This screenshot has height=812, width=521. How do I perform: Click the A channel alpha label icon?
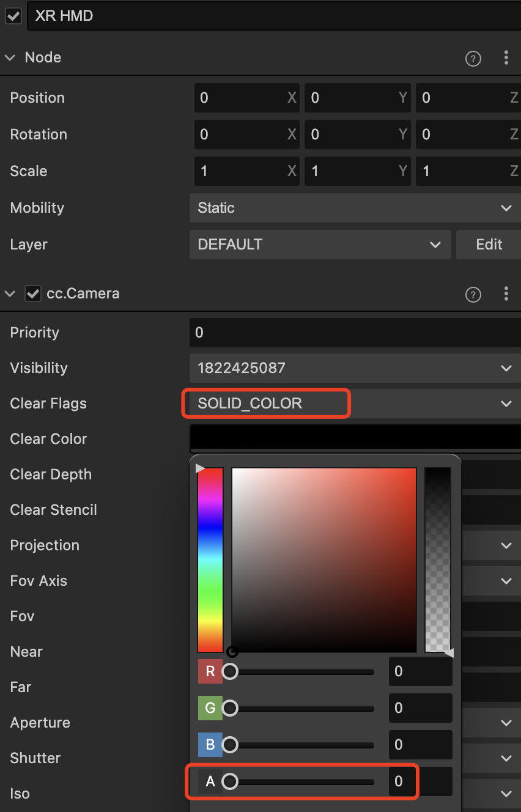pos(210,781)
